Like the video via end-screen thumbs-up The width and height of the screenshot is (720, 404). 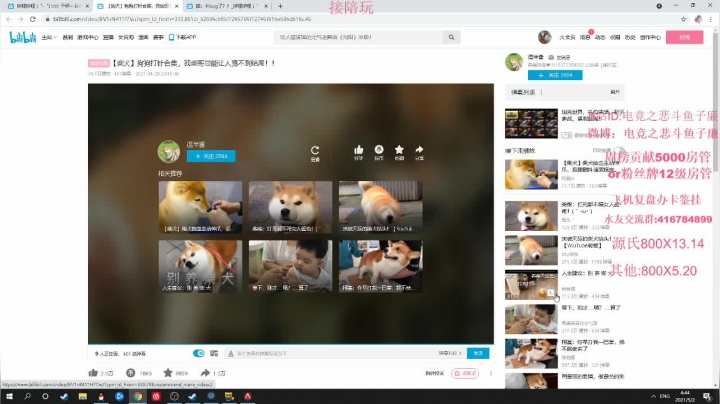coord(359,152)
